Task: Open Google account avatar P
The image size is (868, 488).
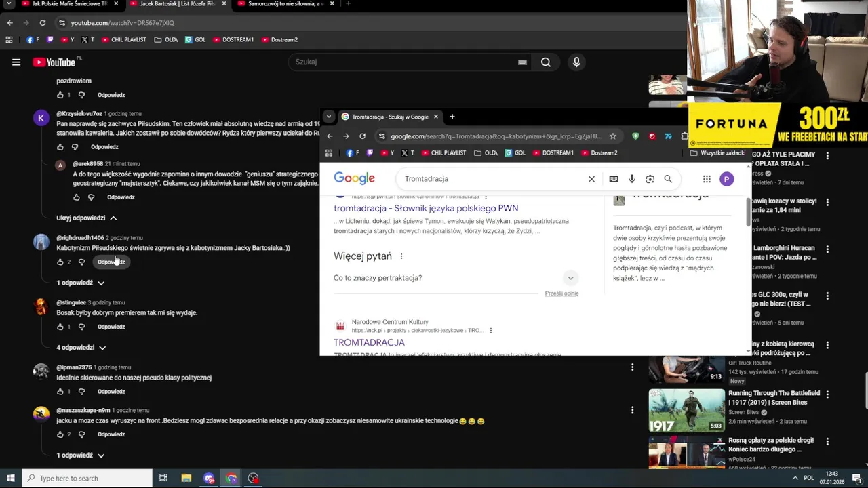Action: click(726, 179)
